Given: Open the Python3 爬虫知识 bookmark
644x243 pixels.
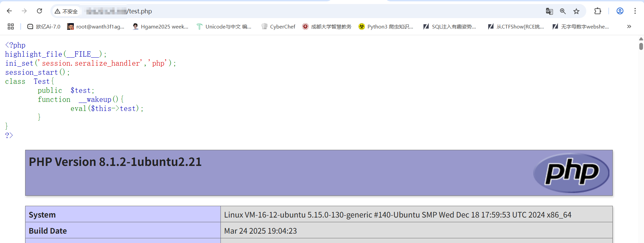Looking at the screenshot, I should point(386,26).
